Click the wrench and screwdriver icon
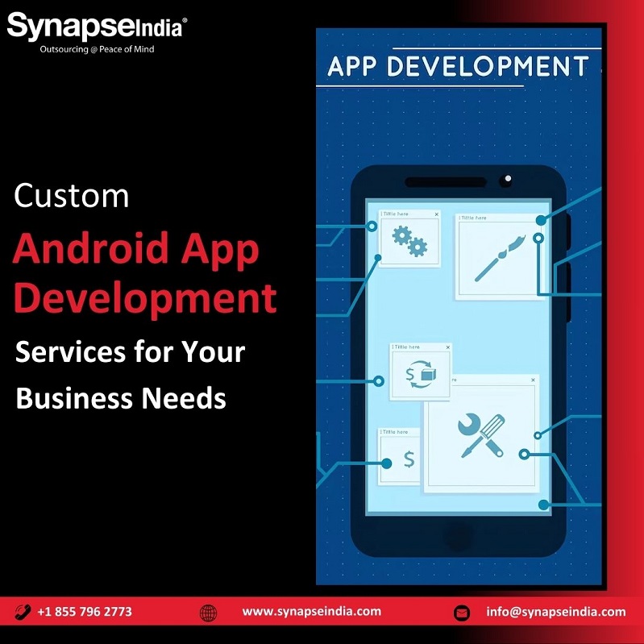Viewport: 644px width, 644px height. pyautogui.click(x=481, y=436)
